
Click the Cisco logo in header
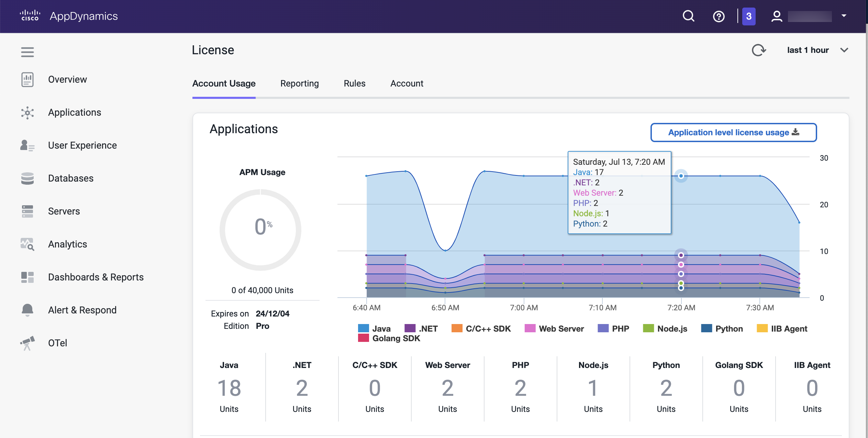pos(30,16)
